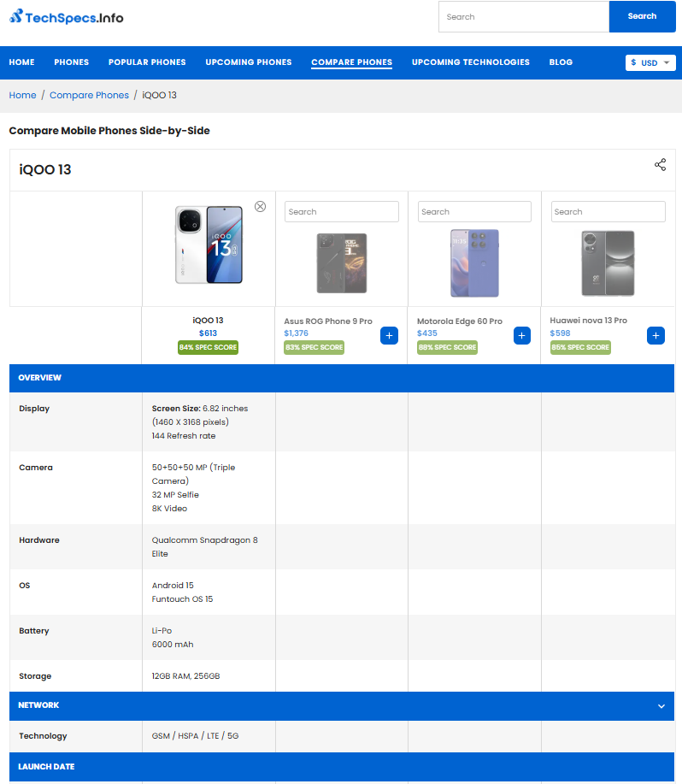Click the $1,376 price text

tap(297, 333)
